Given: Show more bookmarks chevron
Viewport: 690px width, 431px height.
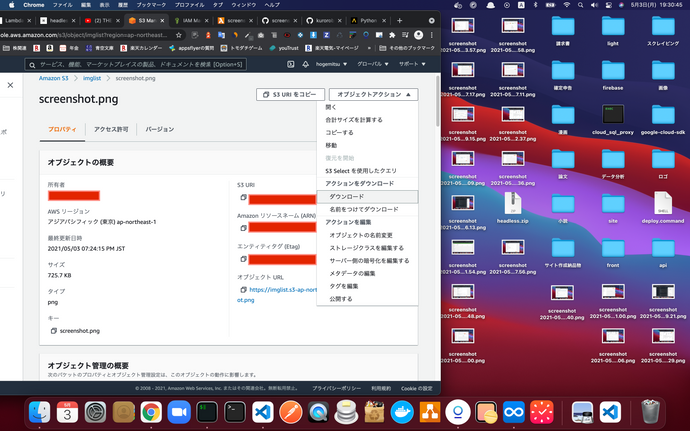Looking at the screenshot, I should click(x=369, y=48).
